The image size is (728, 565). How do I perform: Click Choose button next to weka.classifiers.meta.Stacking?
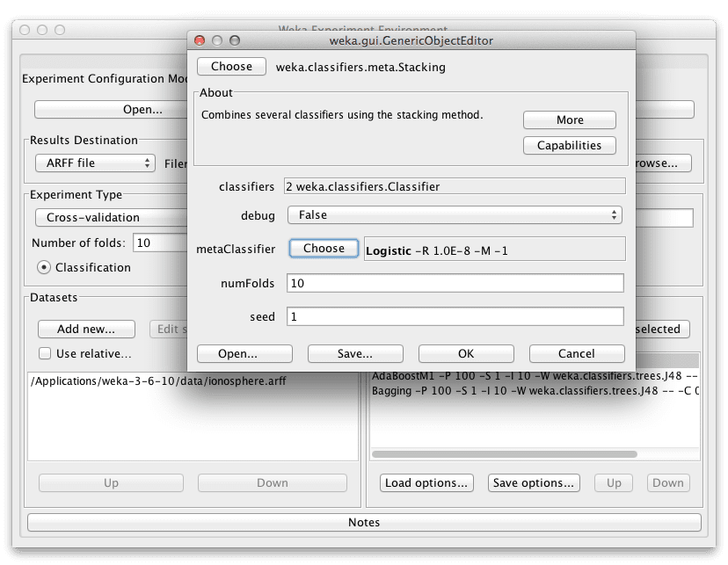pos(231,66)
